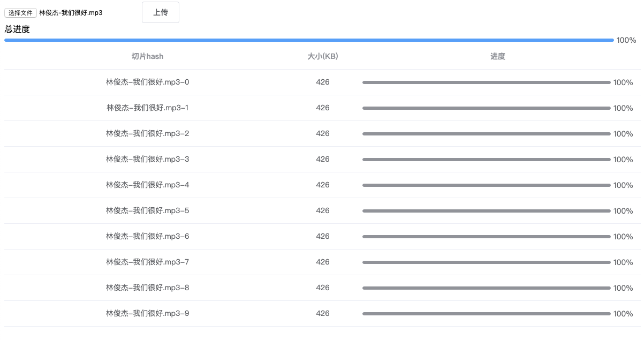Click the 林俊杰-我们很好.mp3-4 chunk name
Image resolution: width=644 pixels, height=340 pixels.
pos(147,185)
